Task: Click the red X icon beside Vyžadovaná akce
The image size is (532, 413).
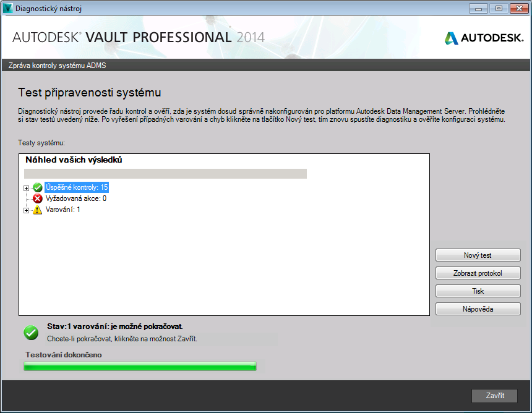Action: 38,198
